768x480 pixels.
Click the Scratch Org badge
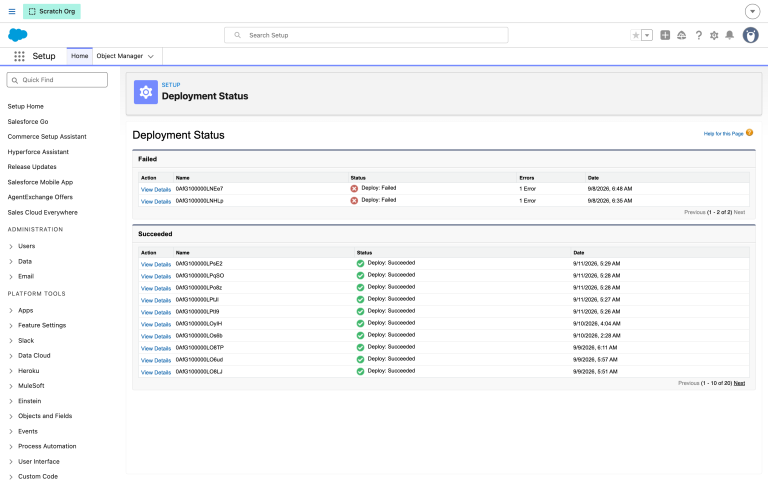[52, 11]
